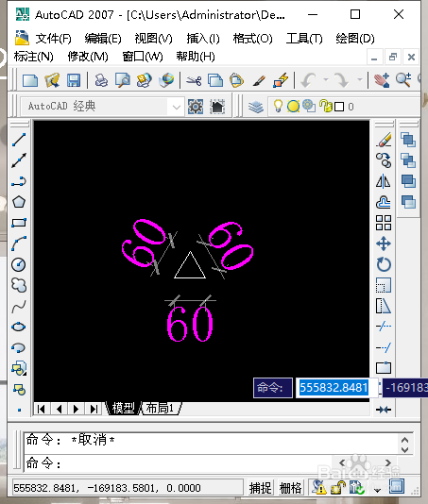Select the Break at Point tool

click(384, 368)
